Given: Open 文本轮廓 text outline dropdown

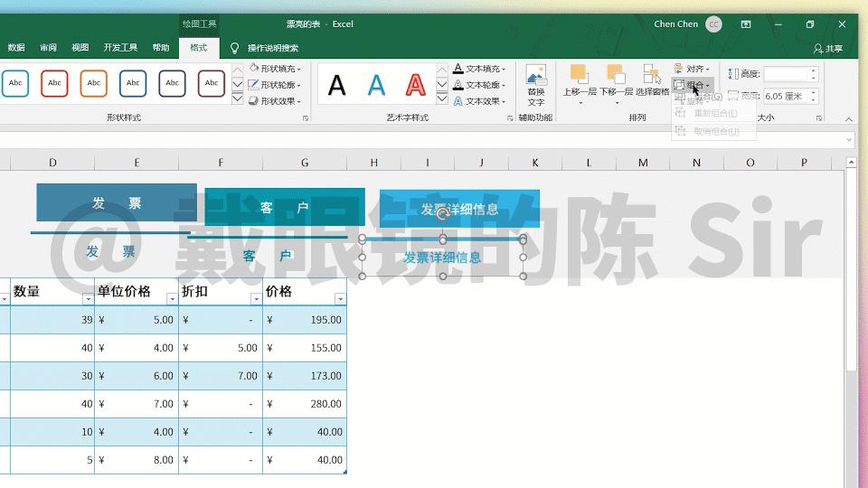Looking at the screenshot, I should 479,85.
